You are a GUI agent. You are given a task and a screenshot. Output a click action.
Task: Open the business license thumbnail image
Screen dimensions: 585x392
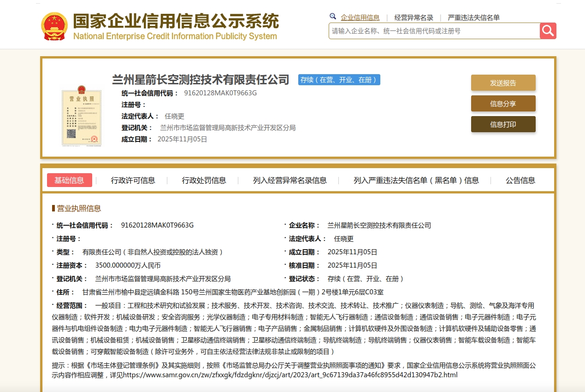coord(82,116)
